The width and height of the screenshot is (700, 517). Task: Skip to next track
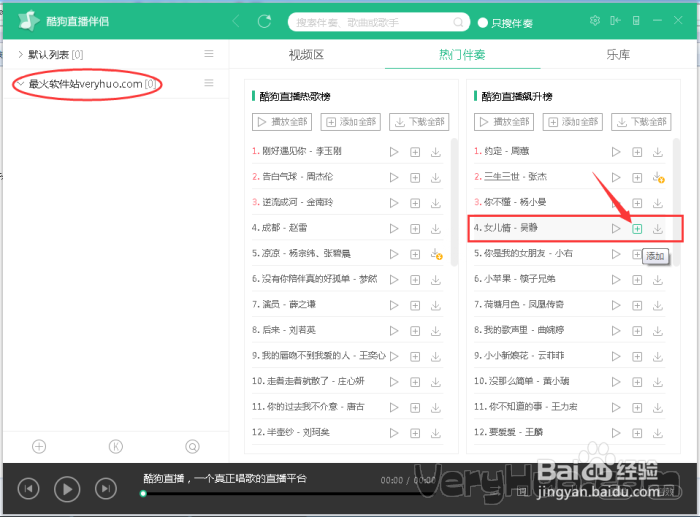click(106, 489)
